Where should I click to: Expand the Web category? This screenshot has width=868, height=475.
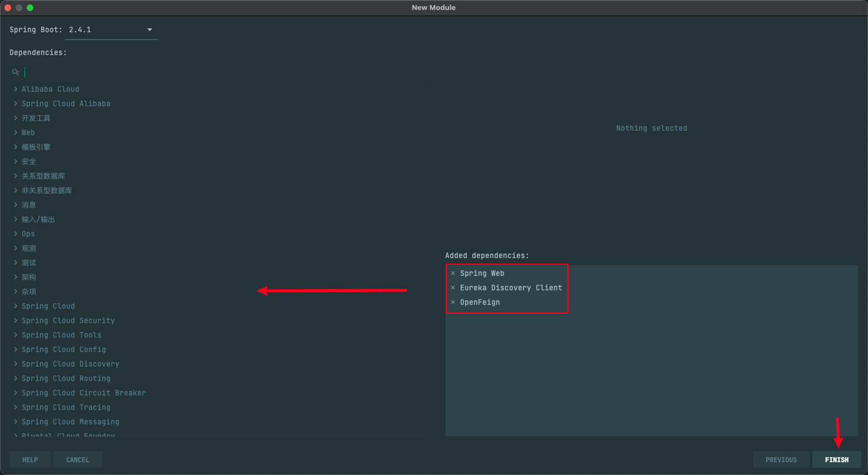click(x=16, y=132)
